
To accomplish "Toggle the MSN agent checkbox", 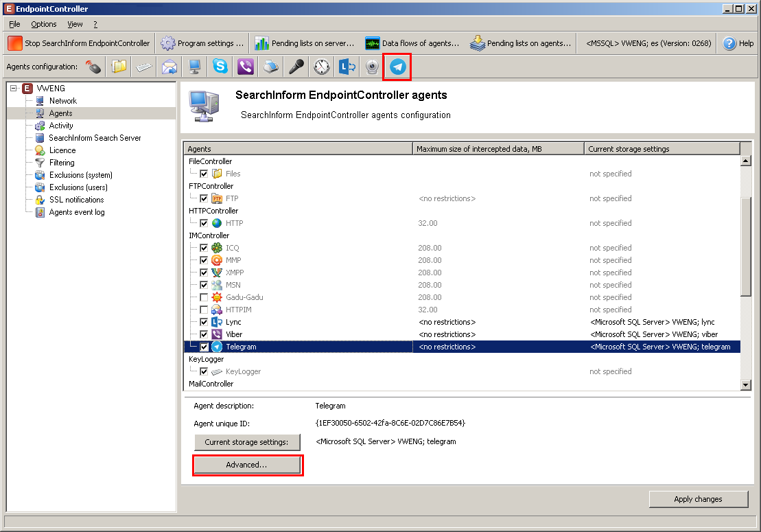I will point(204,285).
